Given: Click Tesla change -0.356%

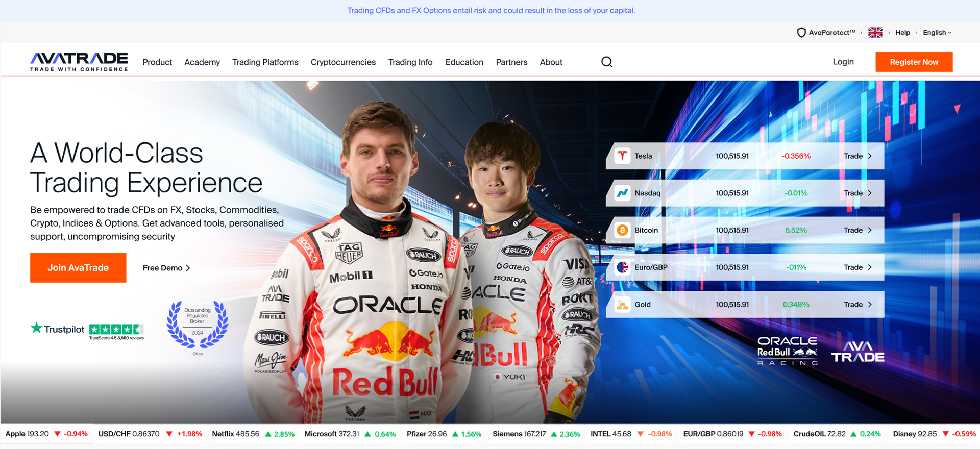Looking at the screenshot, I should 796,156.
